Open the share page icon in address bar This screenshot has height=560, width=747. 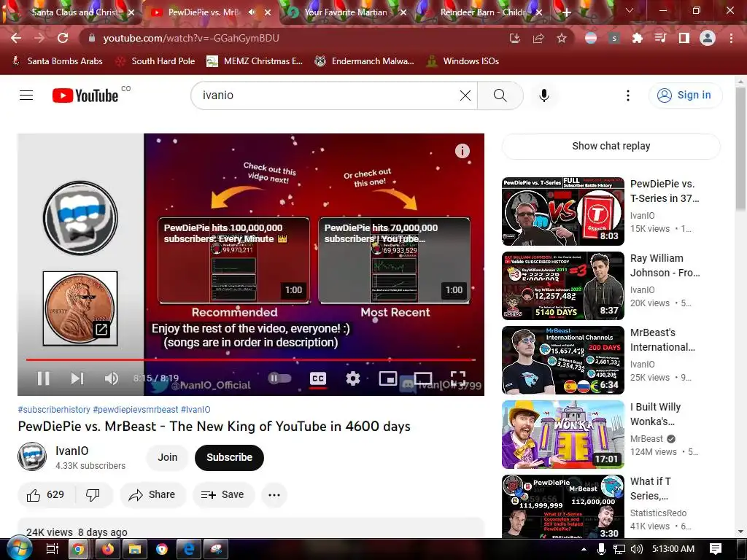click(538, 38)
